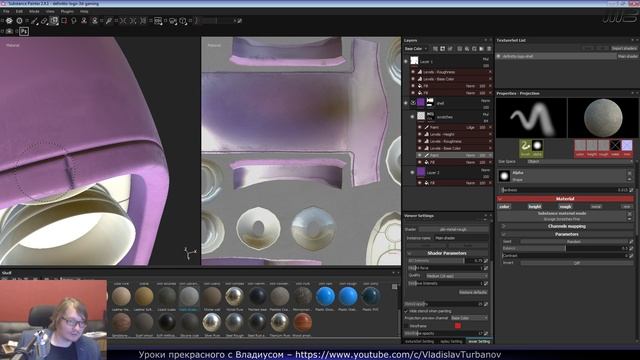Screen dimensions: 640x360
Task: Toggle visibility of Levels - Roughness under Layer 1
Action: pyautogui.click(x=413, y=72)
